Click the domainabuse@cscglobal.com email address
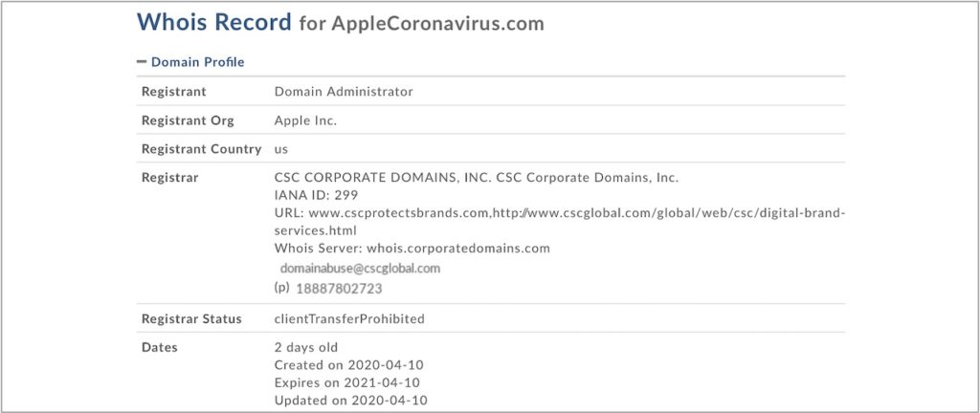Image resolution: width=980 pixels, height=413 pixels. point(360,269)
